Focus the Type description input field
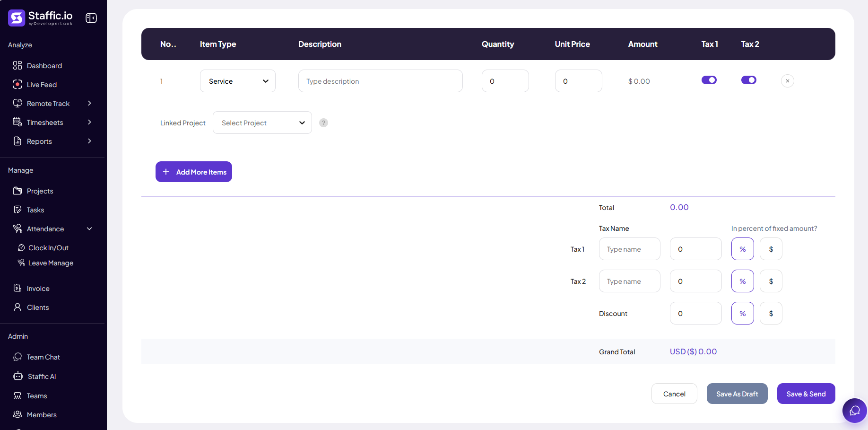This screenshot has height=430, width=868. point(381,81)
